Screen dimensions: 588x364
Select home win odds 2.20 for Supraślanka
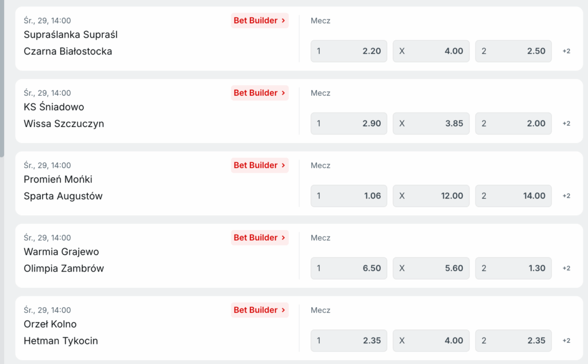[349, 51]
